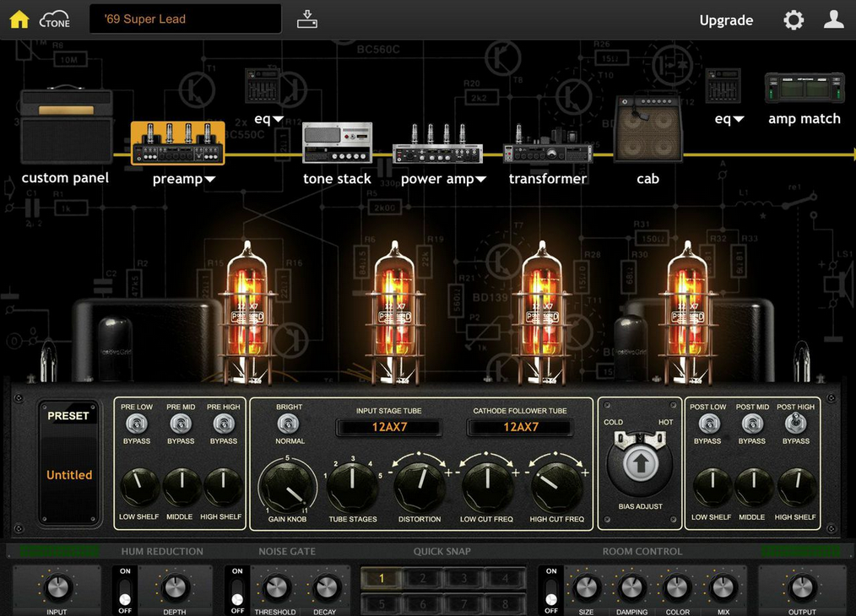The height and width of the screenshot is (616, 856).
Task: Go to the home screen icon
Action: point(19,19)
